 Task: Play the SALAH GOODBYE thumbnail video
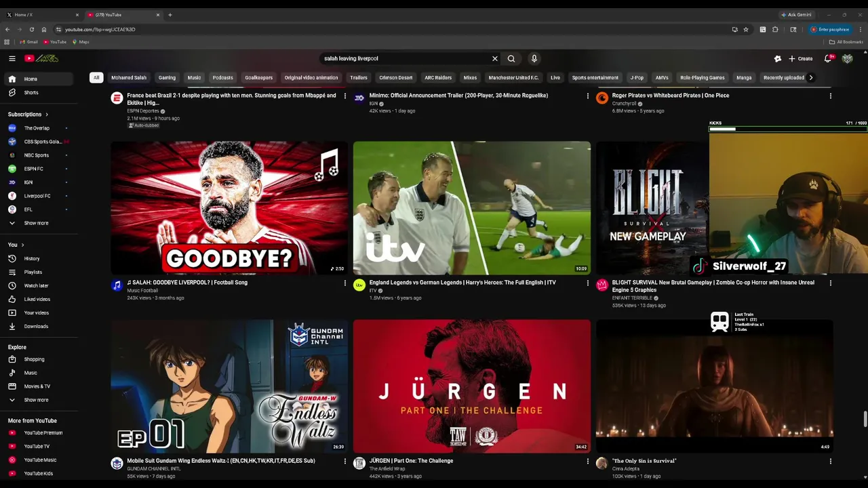click(x=229, y=207)
